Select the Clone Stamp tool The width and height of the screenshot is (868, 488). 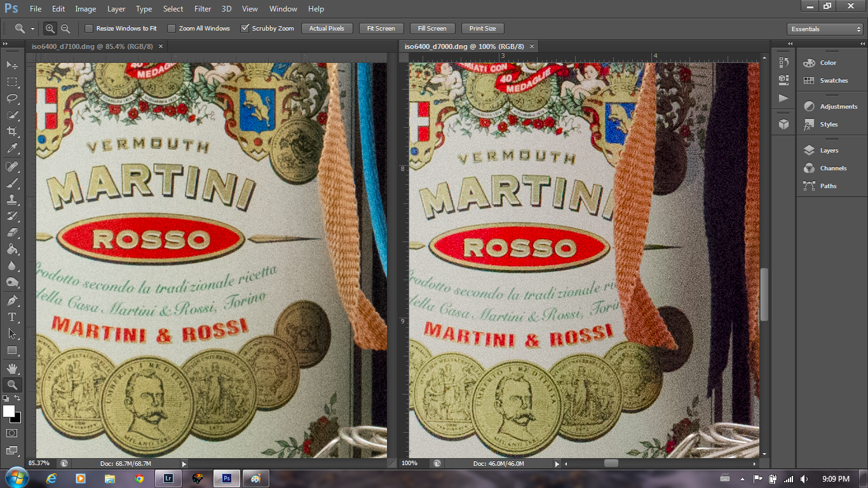click(x=12, y=200)
